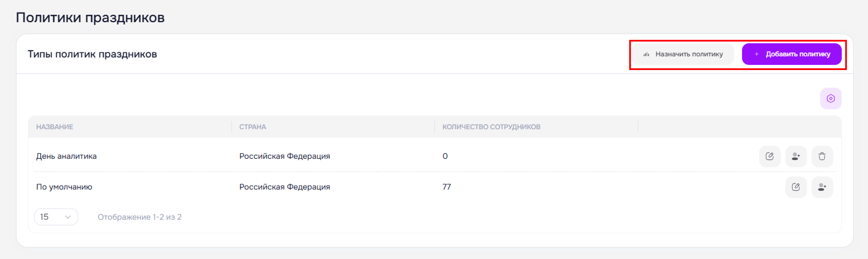Image resolution: width=868 pixels, height=259 pixels.
Task: Select the По умолчанию row name
Action: coord(64,187)
